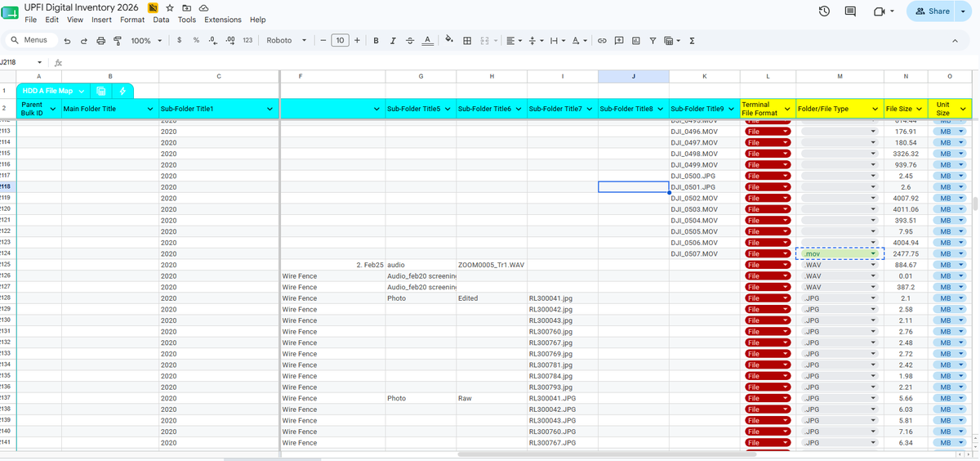Open horizontal align options

pyautogui.click(x=514, y=40)
